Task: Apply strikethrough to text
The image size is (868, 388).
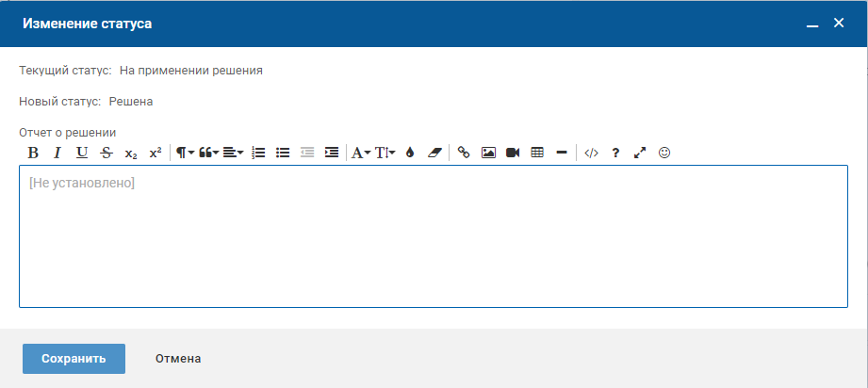Action: [106, 153]
